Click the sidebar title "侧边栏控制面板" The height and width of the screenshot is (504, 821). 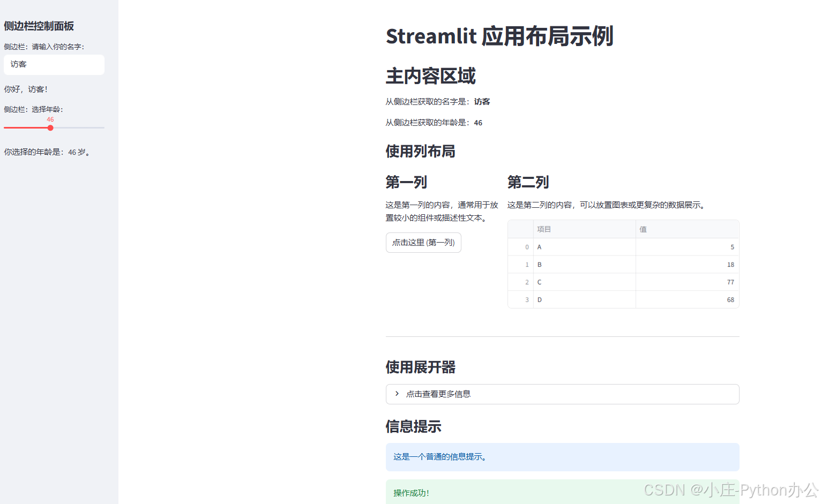click(x=38, y=26)
